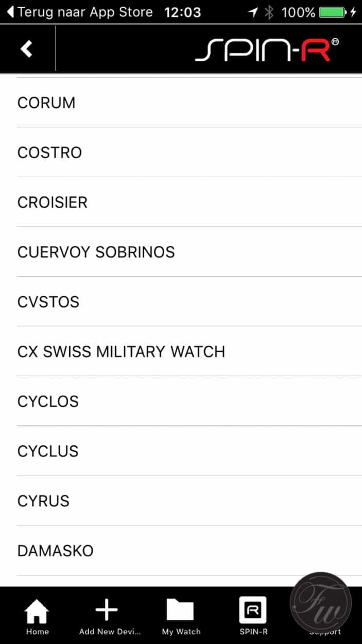
Task: Select DAMASKO watch brand
Action: [56, 551]
